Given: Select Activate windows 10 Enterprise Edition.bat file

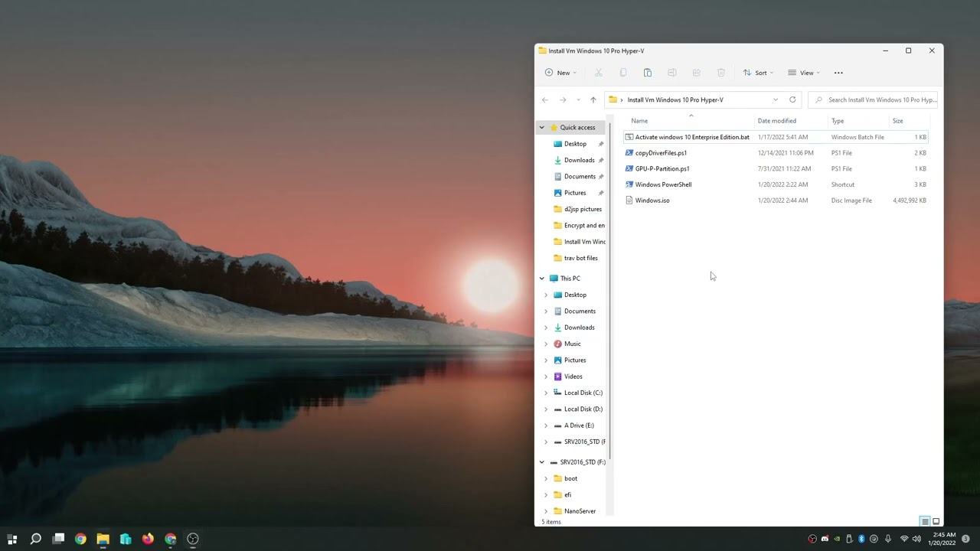Looking at the screenshot, I should click(x=776, y=137).
